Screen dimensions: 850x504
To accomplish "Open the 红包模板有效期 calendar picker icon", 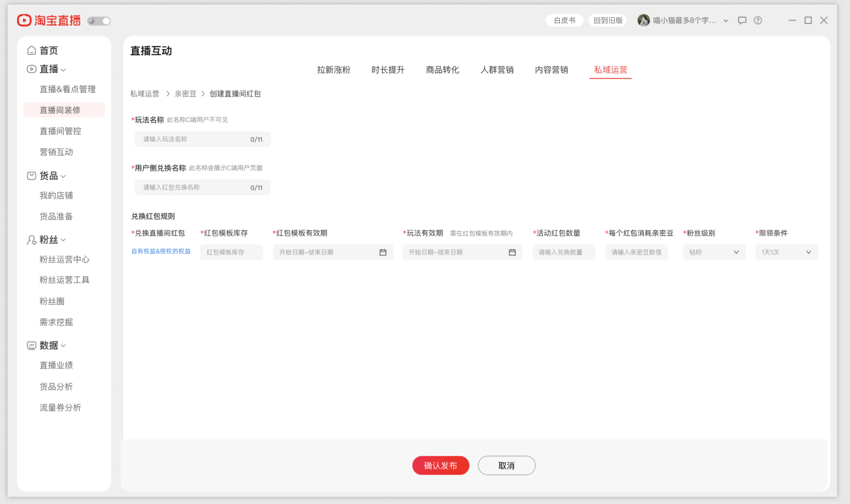I will click(382, 252).
